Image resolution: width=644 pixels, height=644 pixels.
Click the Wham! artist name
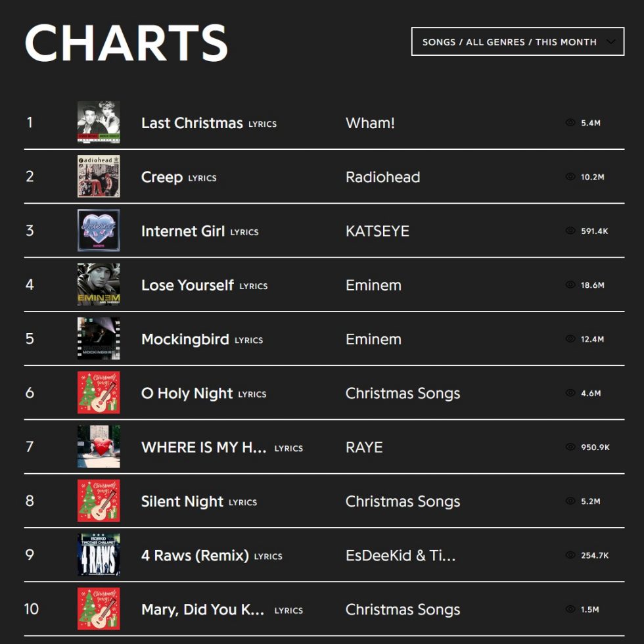[x=370, y=123]
